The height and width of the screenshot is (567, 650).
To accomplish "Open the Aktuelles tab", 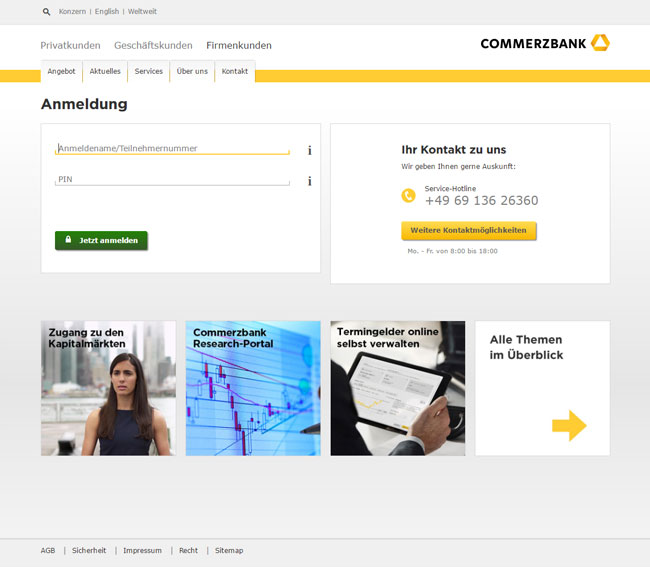I will (105, 71).
